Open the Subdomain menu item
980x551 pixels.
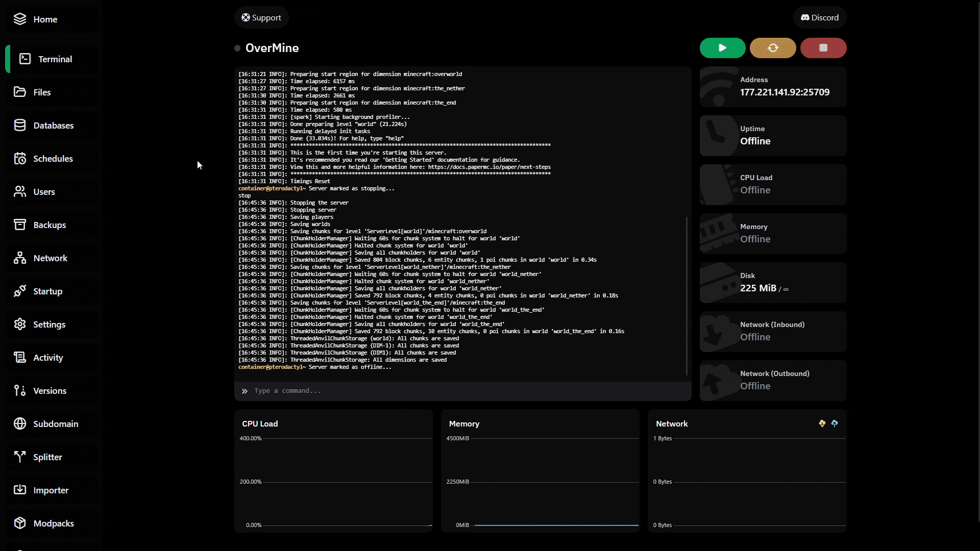(x=56, y=424)
